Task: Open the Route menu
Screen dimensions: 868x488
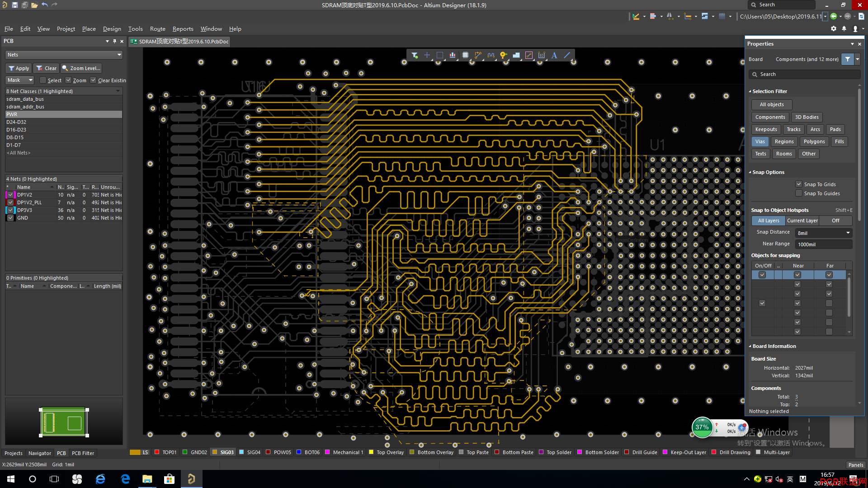Action: tap(157, 28)
